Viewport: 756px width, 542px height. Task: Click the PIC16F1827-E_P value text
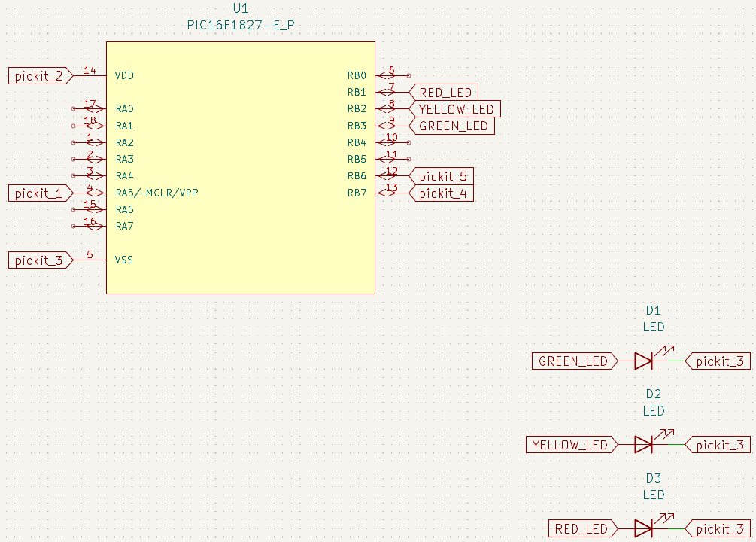coord(241,25)
